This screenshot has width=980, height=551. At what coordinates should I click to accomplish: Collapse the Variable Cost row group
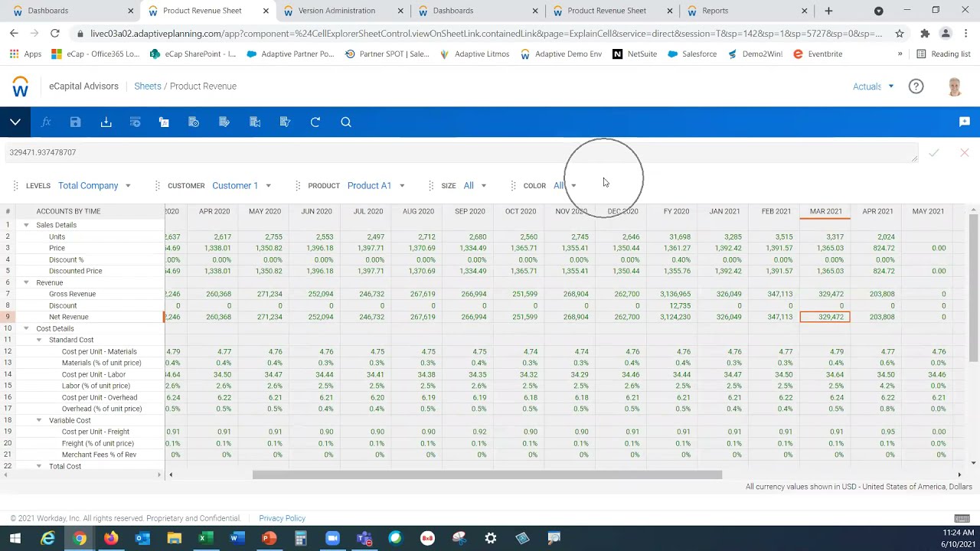point(39,420)
